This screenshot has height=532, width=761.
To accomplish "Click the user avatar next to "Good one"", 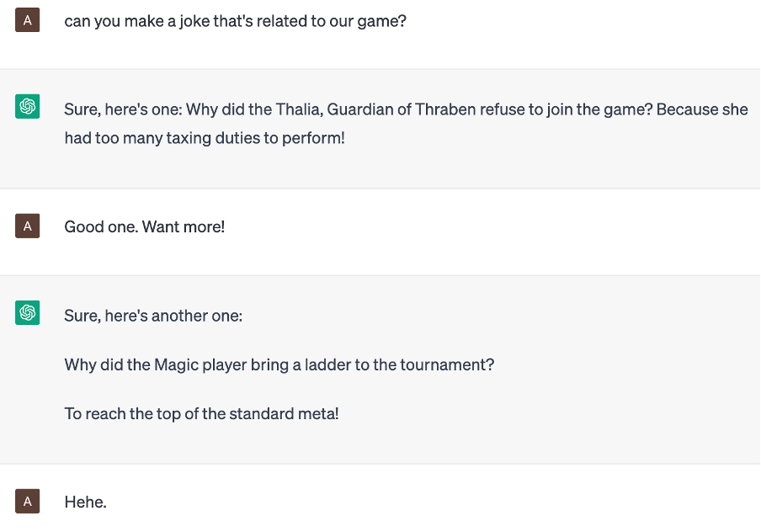I will [x=28, y=226].
